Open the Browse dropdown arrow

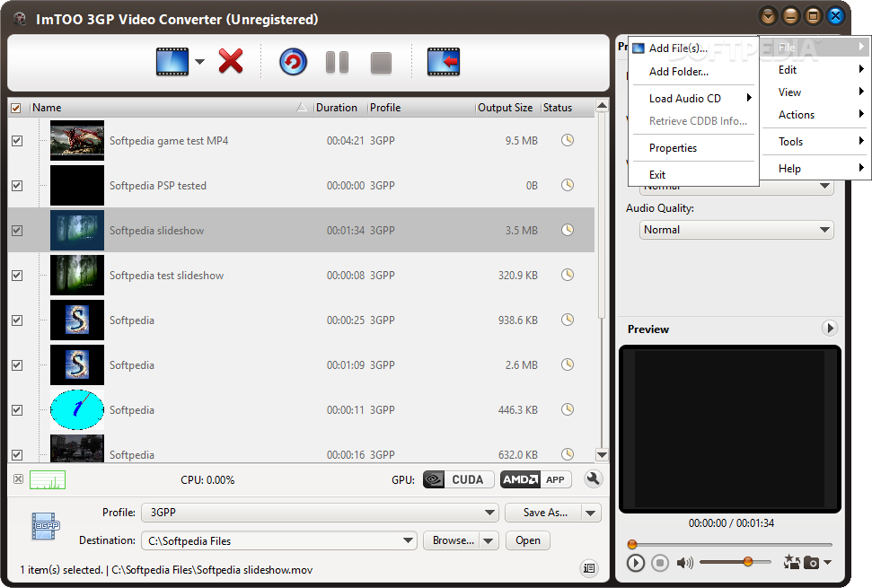point(489,540)
